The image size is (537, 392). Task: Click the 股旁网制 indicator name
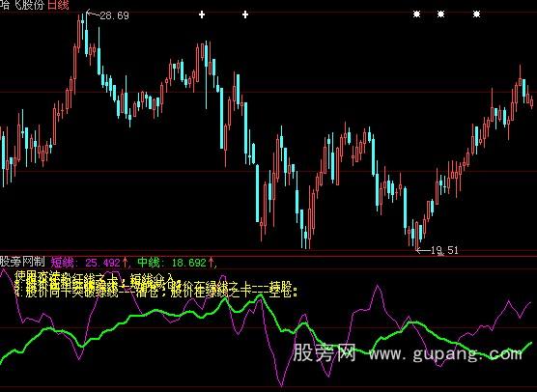click(22, 263)
